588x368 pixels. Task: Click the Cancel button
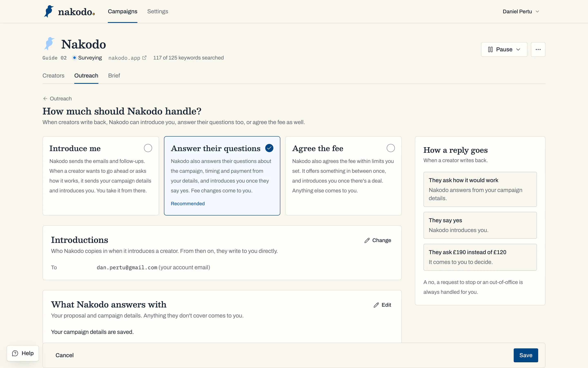64,355
